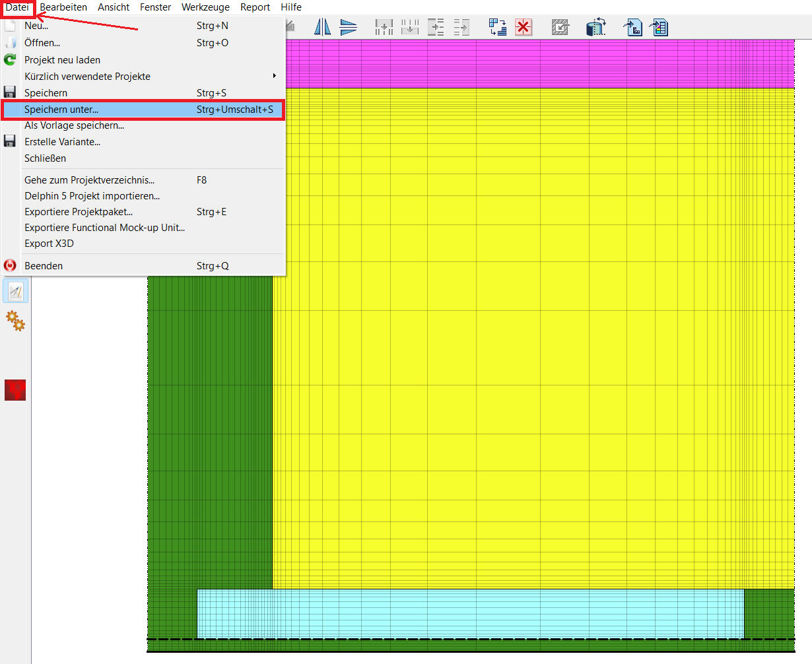Click the floppy disk icon beside Speichern
This screenshot has width=812, height=664.
(x=10, y=93)
